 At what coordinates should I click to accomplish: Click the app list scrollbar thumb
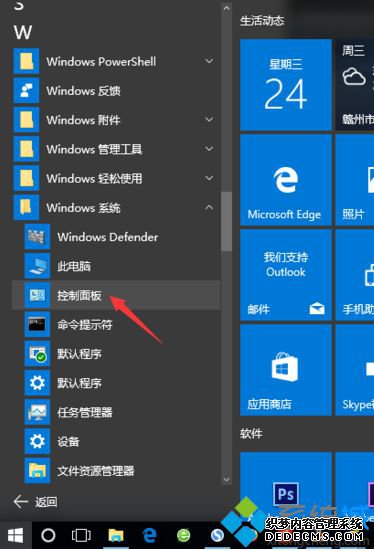click(x=227, y=221)
